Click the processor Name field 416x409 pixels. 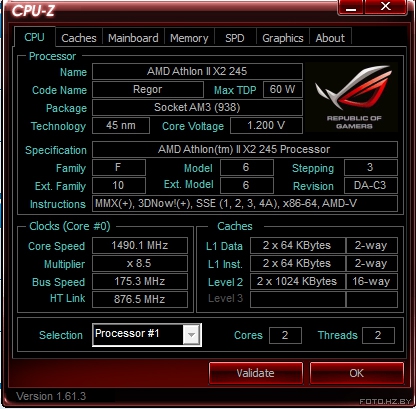click(197, 71)
